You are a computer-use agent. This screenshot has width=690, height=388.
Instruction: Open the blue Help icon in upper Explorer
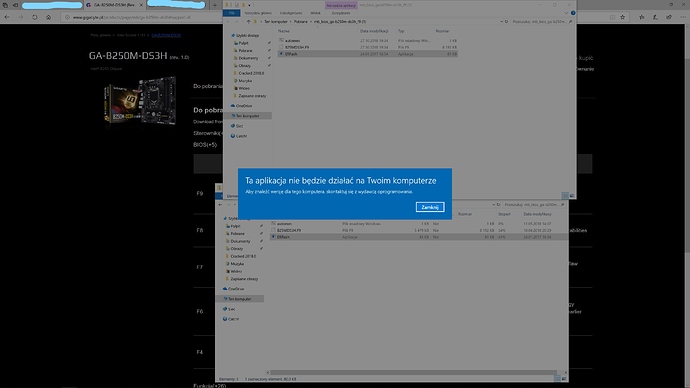point(573,13)
